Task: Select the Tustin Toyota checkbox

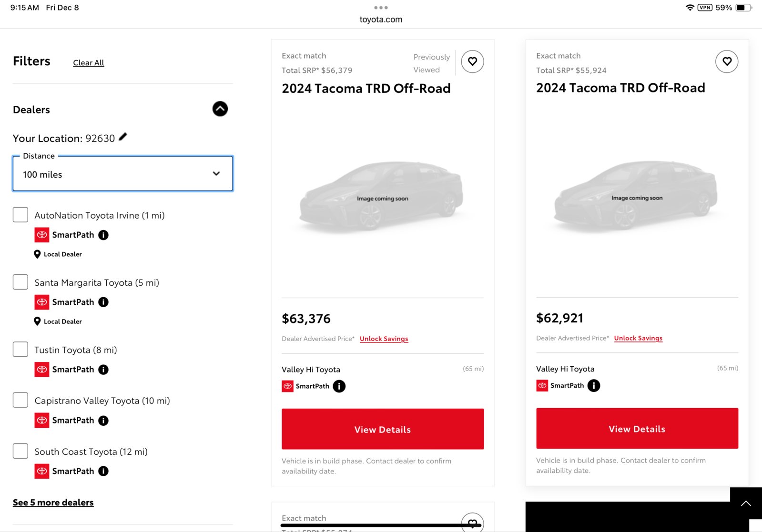Action: [x=20, y=350]
